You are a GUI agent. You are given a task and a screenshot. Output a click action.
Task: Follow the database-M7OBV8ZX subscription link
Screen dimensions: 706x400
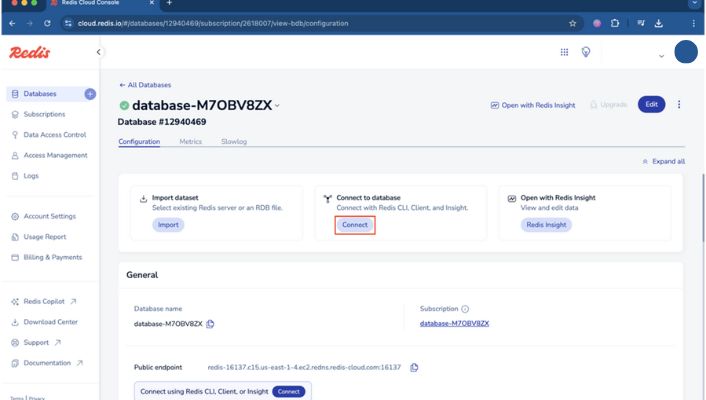click(x=454, y=324)
